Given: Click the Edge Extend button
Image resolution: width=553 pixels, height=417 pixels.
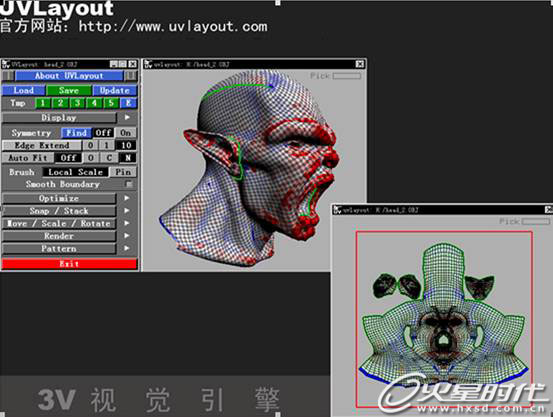Looking at the screenshot, I should coord(42,145).
